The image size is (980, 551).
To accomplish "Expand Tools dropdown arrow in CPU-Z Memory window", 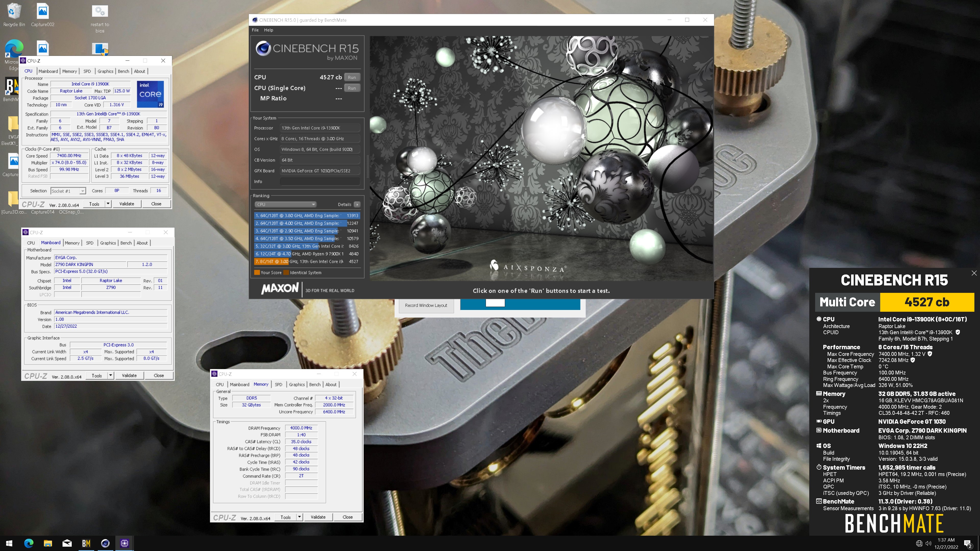I will pyautogui.click(x=299, y=517).
